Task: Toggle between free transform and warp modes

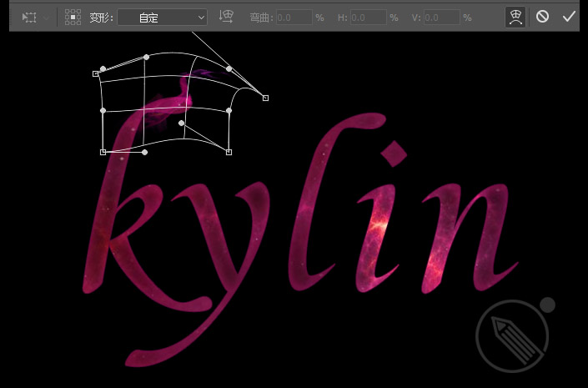Action: 515,18
